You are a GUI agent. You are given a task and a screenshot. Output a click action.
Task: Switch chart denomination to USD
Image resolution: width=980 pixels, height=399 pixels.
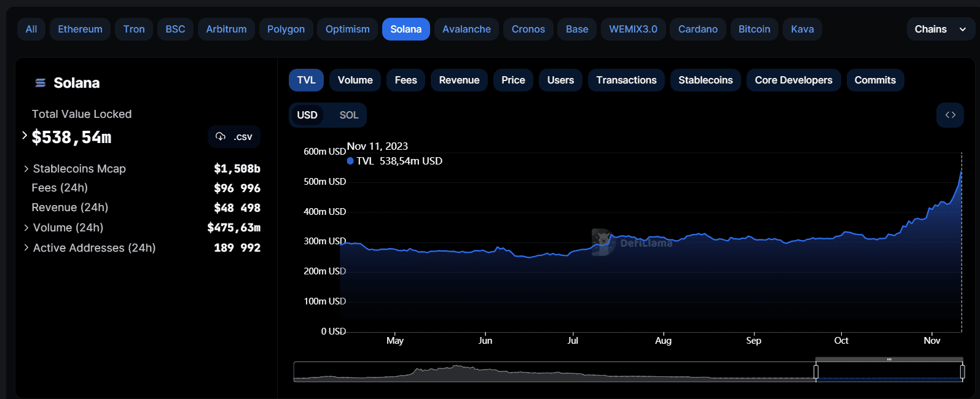(307, 115)
